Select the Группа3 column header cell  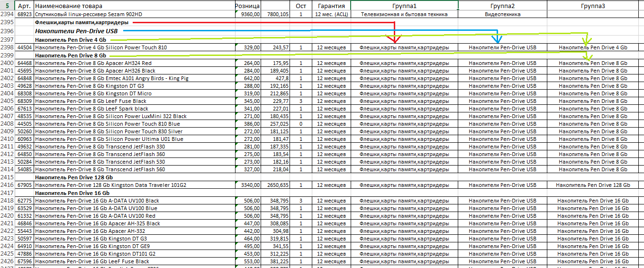(593, 6)
